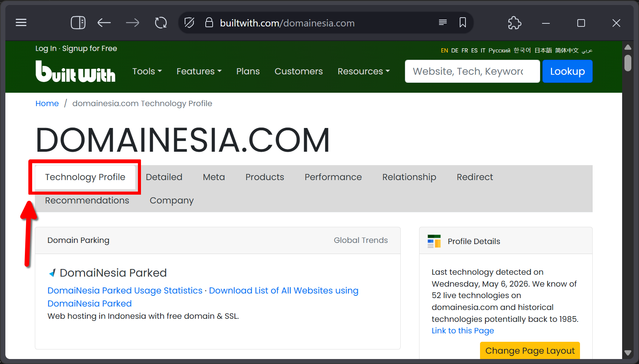Bookmark this page
This screenshot has width=639, height=364.
pos(463,23)
